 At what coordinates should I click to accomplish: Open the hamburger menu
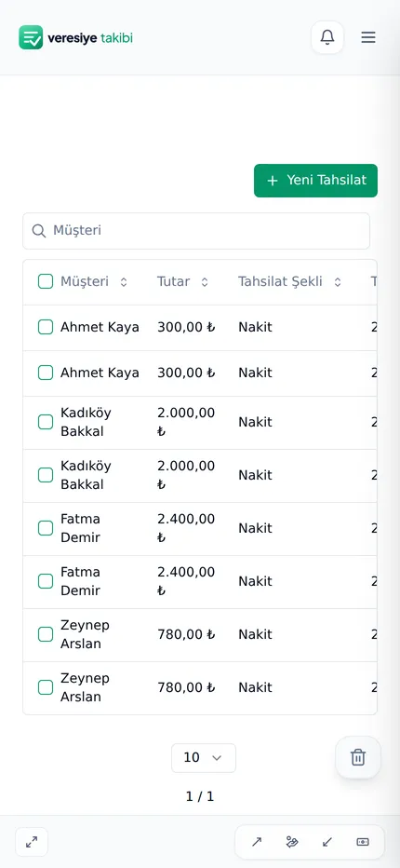(x=368, y=37)
